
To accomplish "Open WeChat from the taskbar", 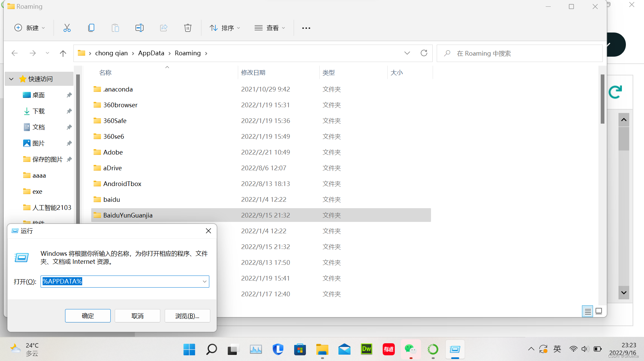I will coord(411,349).
